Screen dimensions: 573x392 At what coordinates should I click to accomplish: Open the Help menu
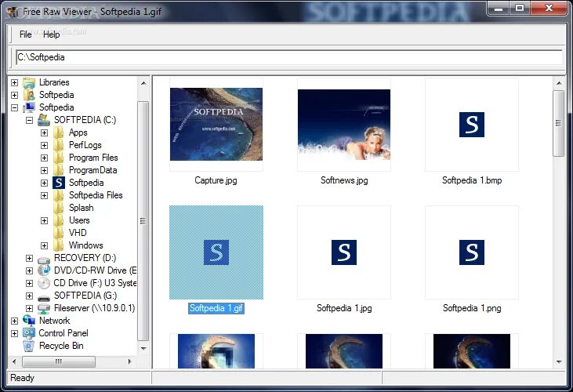(51, 34)
